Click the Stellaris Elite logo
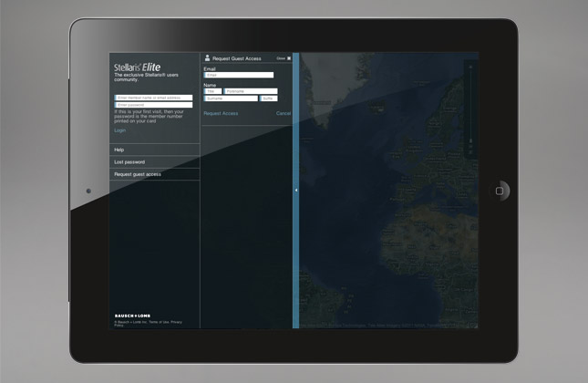This screenshot has width=588, height=383. pyautogui.click(x=138, y=67)
